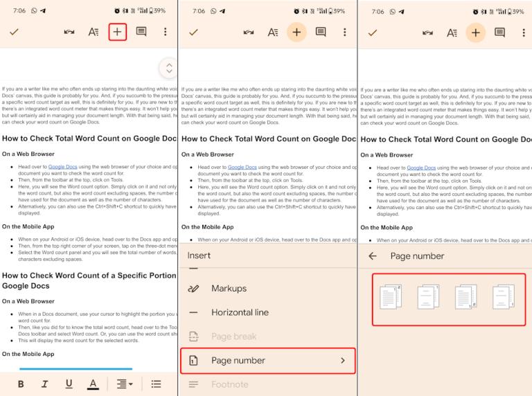Open the comment icon in middle screenshot
Screen dimensions: 532x396
pyautogui.click(x=321, y=32)
